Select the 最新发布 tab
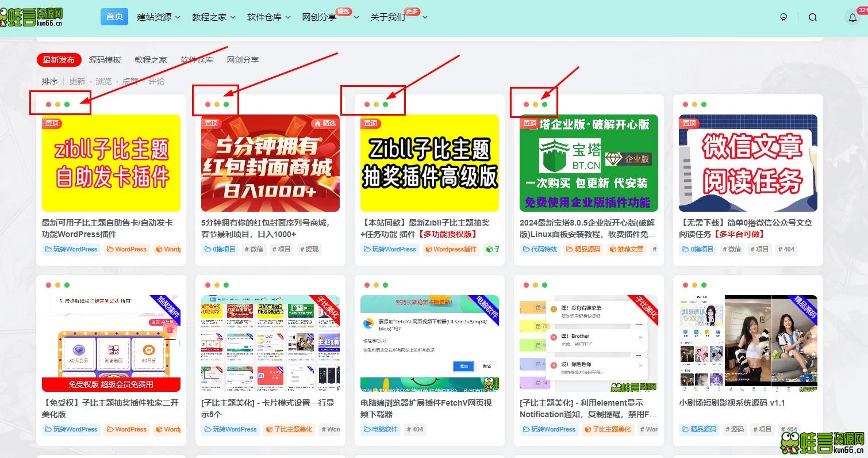868x458 pixels. 59,60
